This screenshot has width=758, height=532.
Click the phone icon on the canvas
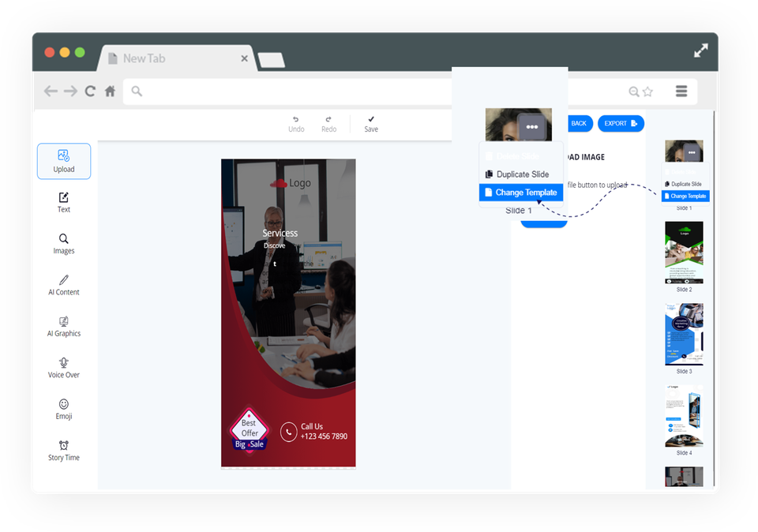[289, 432]
